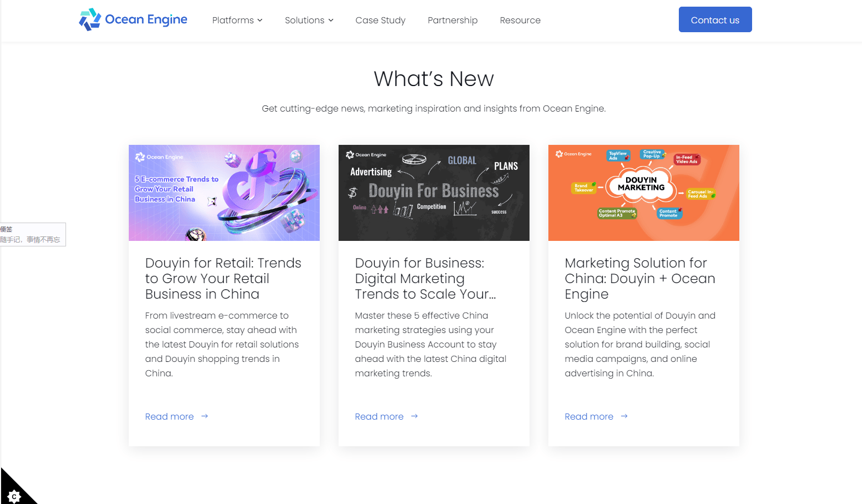Screen dimensions: 862x504
Task: Open article title Douyin for Retail: Trends
Action: click(223, 279)
